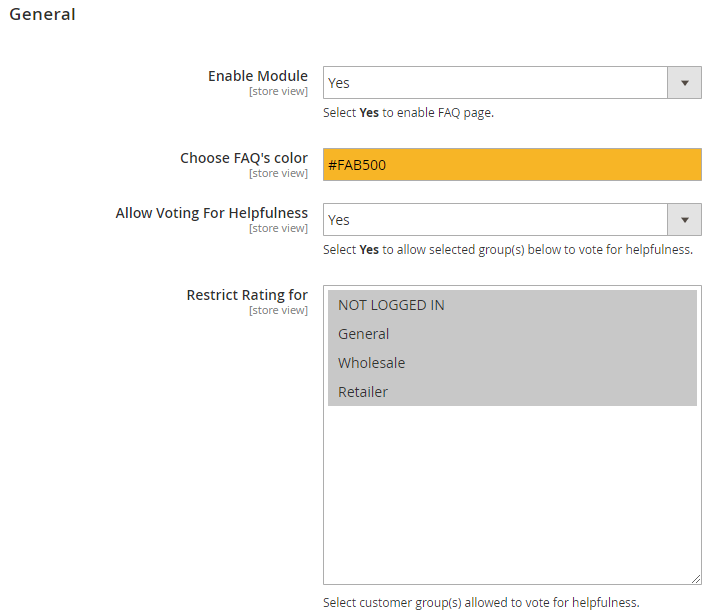Click the Allow Voting dropdown arrow button

[685, 220]
